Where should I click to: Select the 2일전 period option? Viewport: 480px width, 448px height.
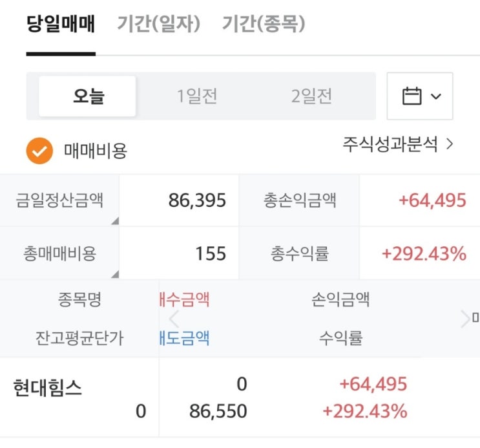[311, 96]
